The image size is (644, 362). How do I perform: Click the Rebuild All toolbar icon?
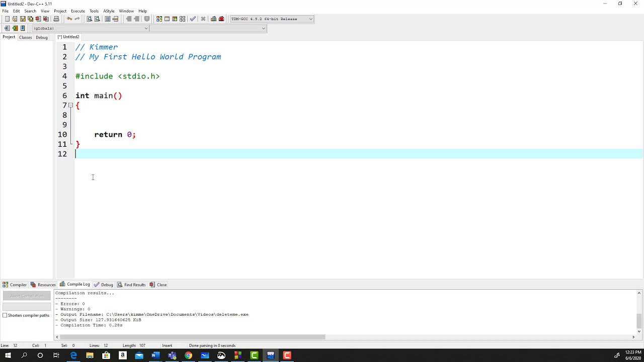pyautogui.click(x=182, y=19)
